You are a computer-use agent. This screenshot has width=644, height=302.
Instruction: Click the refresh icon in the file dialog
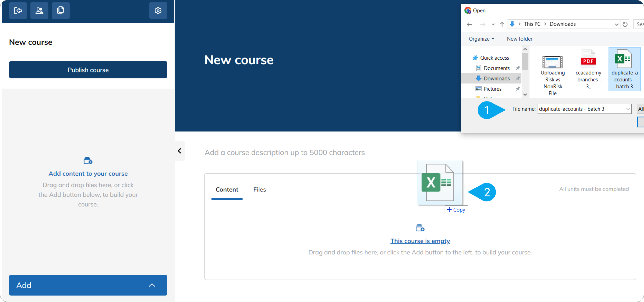click(x=625, y=24)
